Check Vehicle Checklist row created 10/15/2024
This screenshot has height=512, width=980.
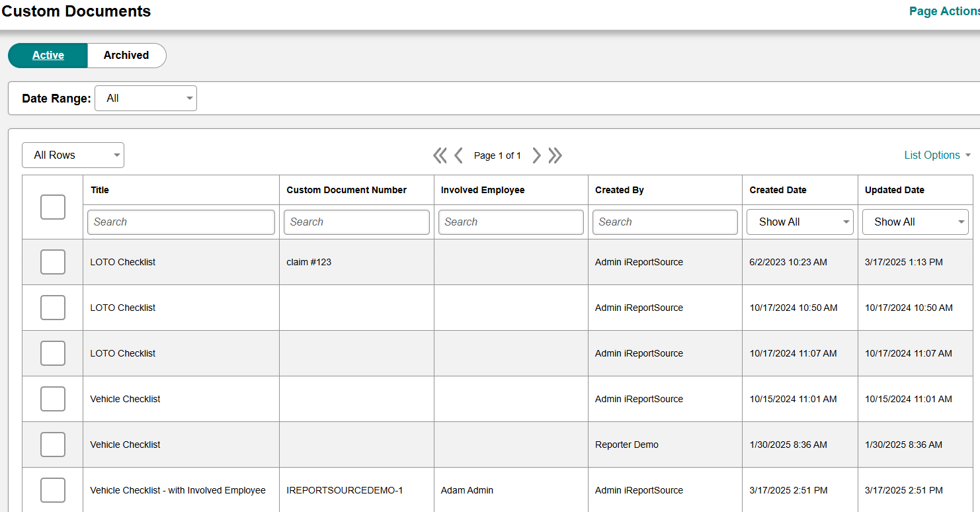click(53, 399)
